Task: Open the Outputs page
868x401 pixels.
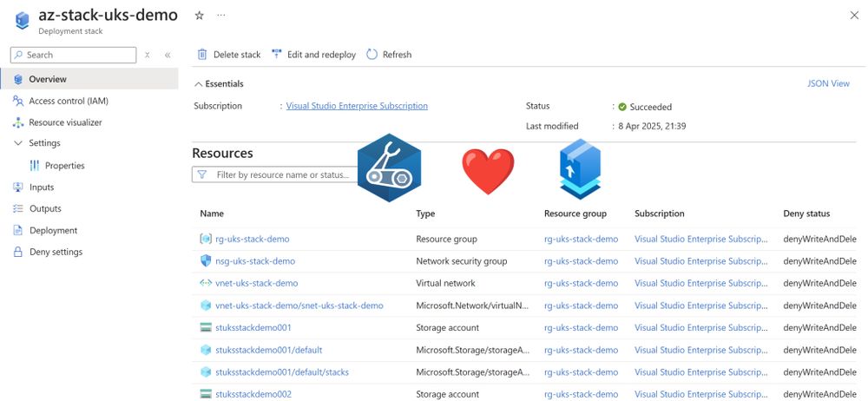Action: 45,209
